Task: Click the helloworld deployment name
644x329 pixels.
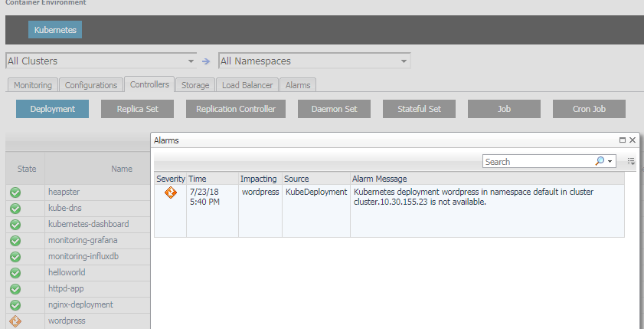Action: pos(67,272)
